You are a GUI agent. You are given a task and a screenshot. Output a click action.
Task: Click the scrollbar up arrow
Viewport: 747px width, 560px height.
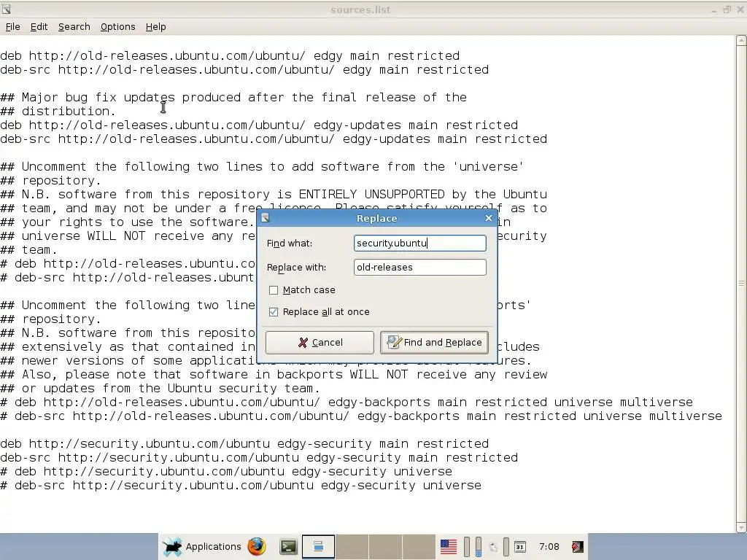[x=741, y=41]
